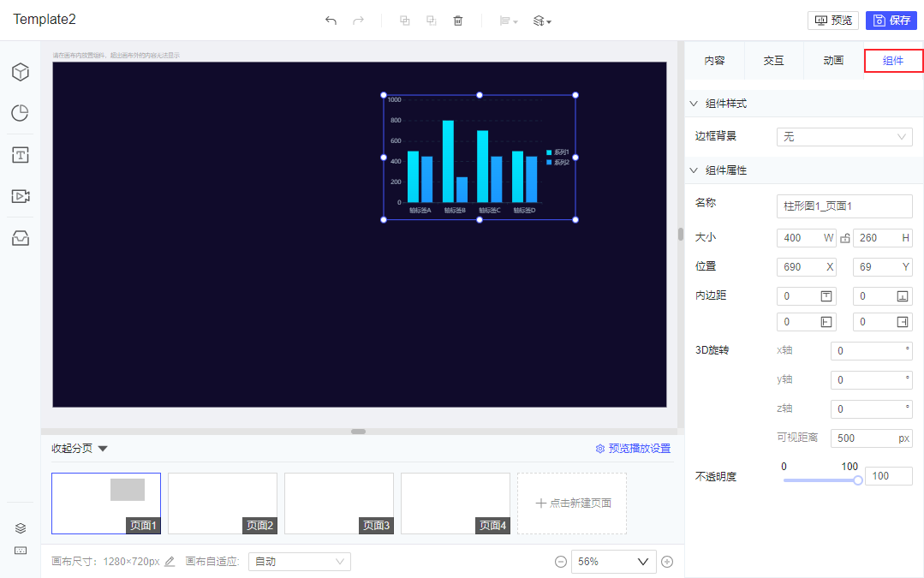Open the 边框背景 dropdown
The height and width of the screenshot is (578, 924).
click(844, 137)
